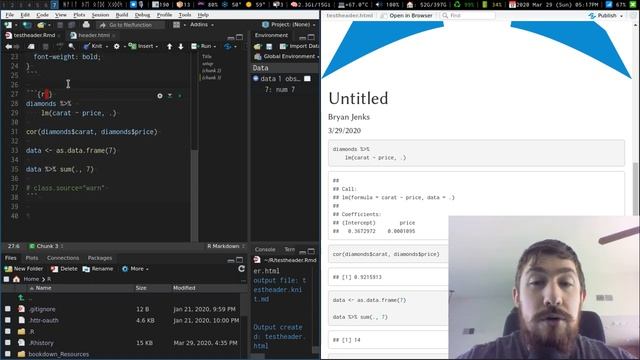Click the Rename button in Files pane

click(x=98, y=269)
